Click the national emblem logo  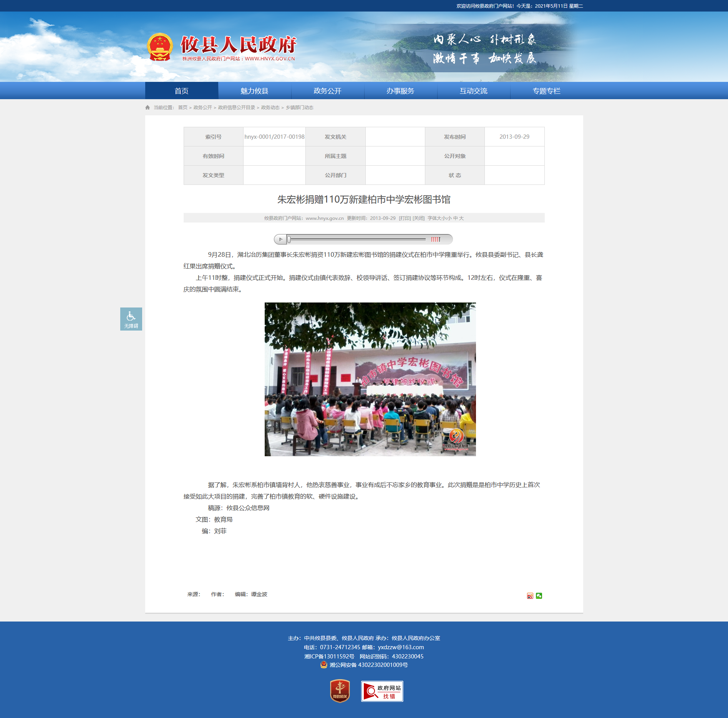(160, 47)
